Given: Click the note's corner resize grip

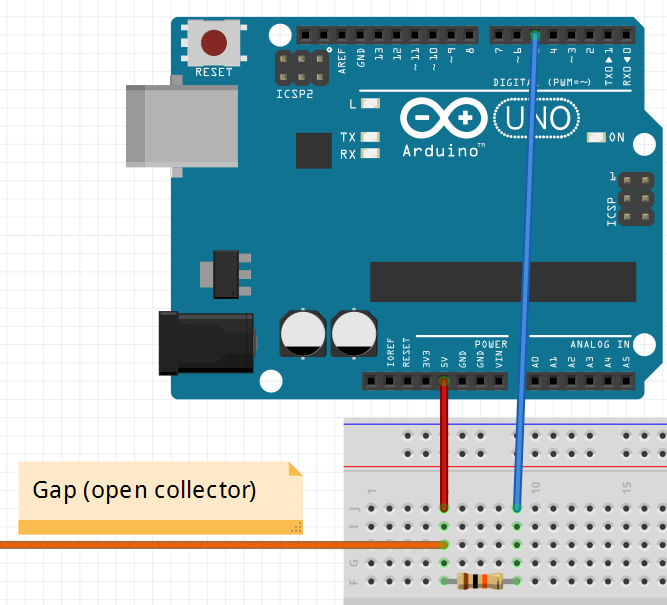Looking at the screenshot, I should 296,528.
